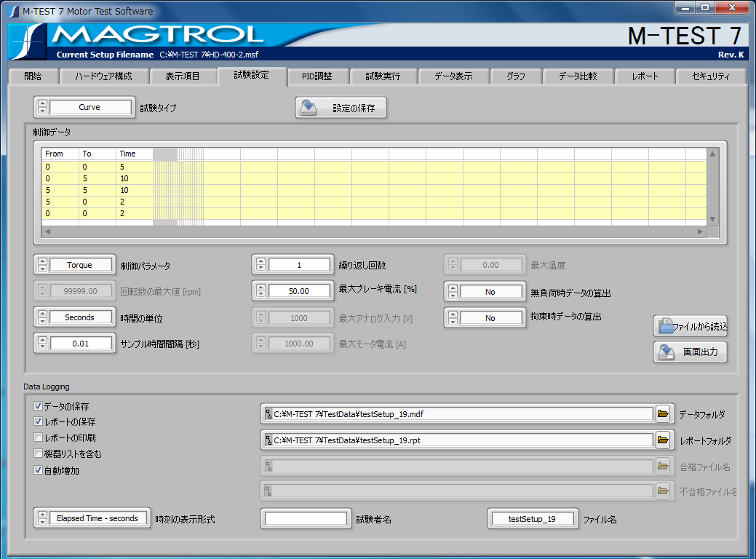Toggle the 自動増加 checkbox
The height and width of the screenshot is (559, 756).
pos(38,469)
